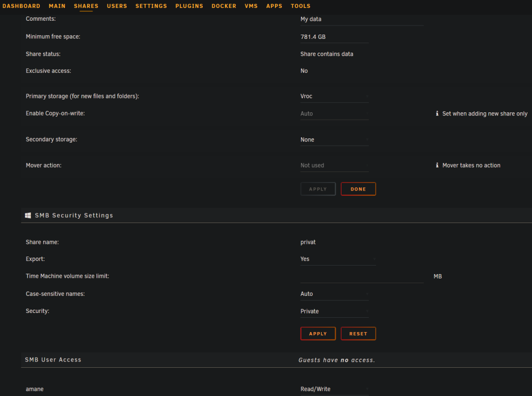Open the Tools tab

(x=301, y=6)
